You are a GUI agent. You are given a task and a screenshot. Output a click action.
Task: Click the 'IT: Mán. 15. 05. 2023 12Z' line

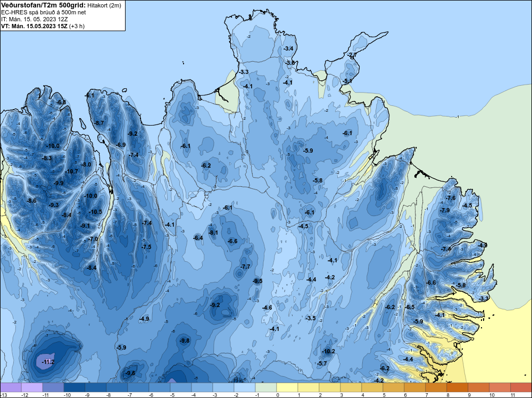pos(34,19)
